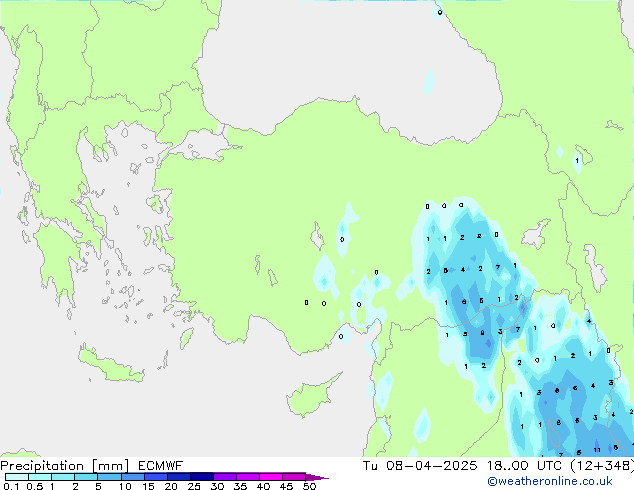The height and width of the screenshot is (490, 634).
Task: Click the '18..00 UTC' time label
Action: coord(524,466)
